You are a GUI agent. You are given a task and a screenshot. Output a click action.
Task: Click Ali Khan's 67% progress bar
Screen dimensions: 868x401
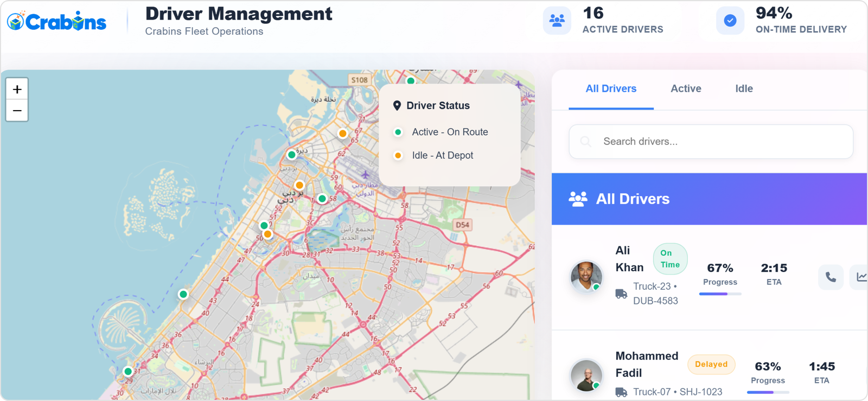click(720, 294)
